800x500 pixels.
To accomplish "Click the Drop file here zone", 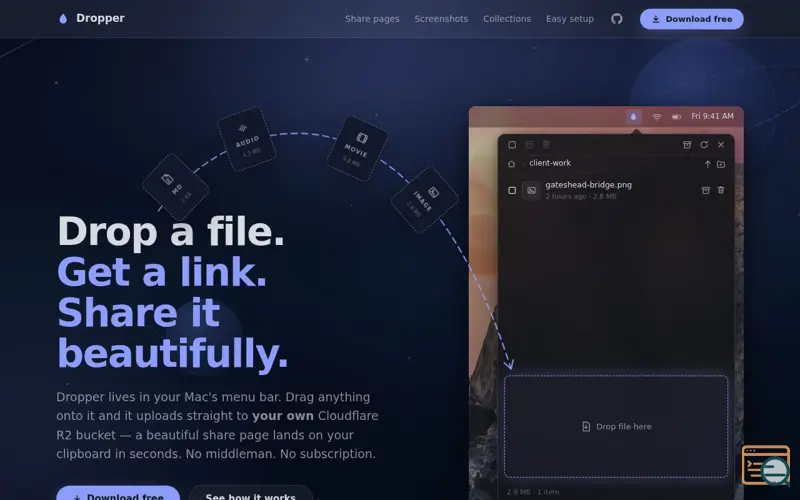I will [x=616, y=427].
